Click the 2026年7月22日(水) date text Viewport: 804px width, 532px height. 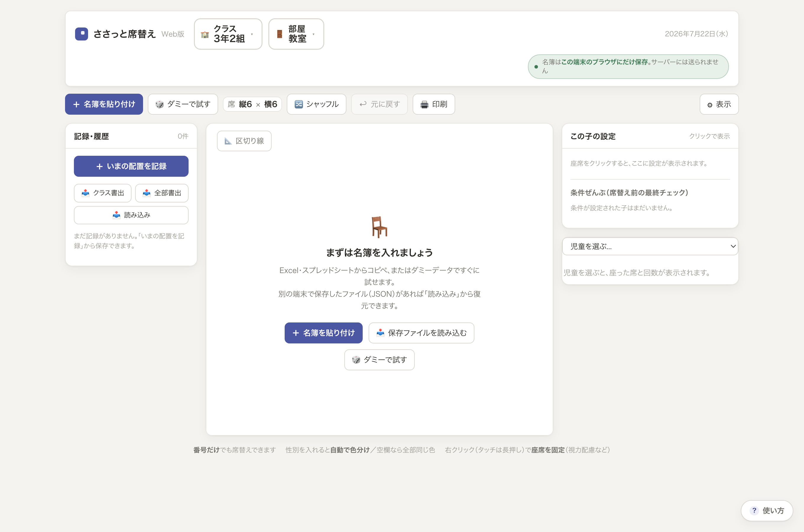(x=696, y=34)
